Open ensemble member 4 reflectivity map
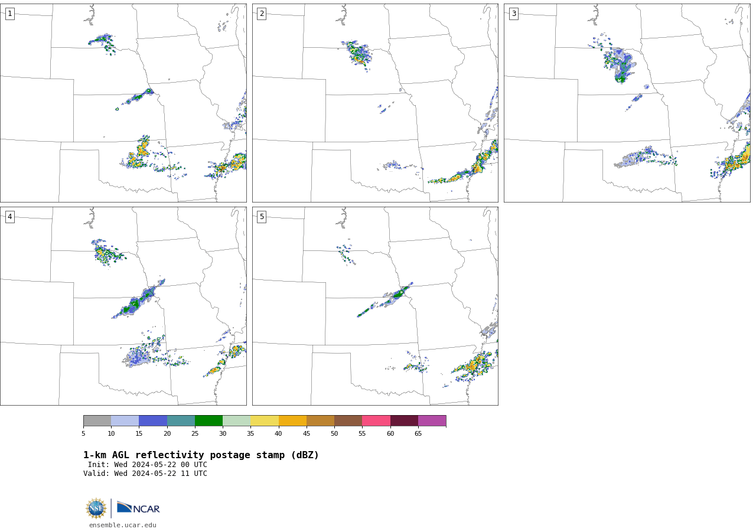Screen dimensions: 756x532 coord(123,306)
